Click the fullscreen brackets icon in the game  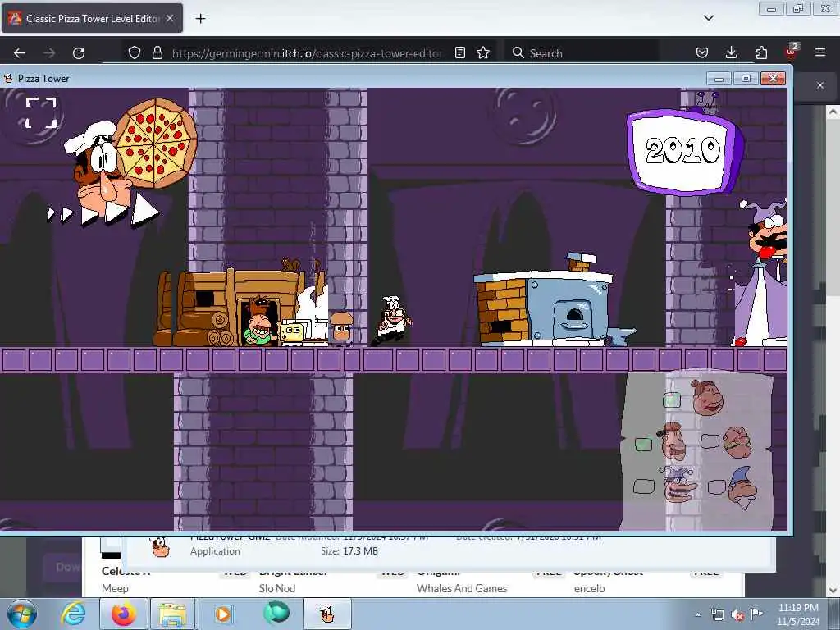[41, 113]
